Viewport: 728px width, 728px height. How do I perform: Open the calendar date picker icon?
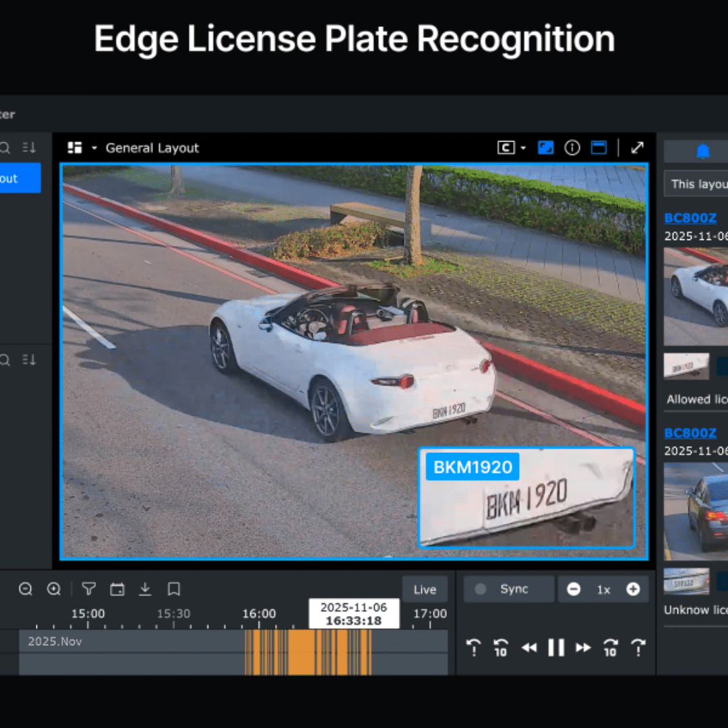pos(117,589)
